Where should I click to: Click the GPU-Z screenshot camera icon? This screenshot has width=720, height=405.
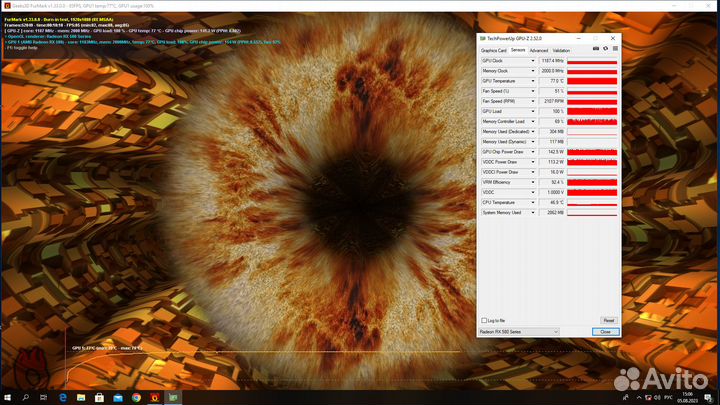point(596,49)
